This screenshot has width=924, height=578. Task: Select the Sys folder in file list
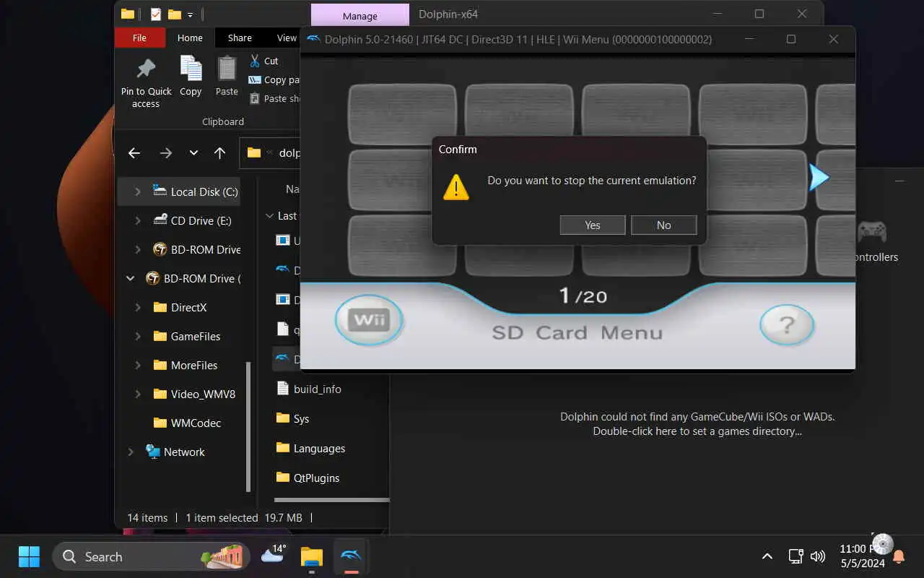click(x=293, y=418)
